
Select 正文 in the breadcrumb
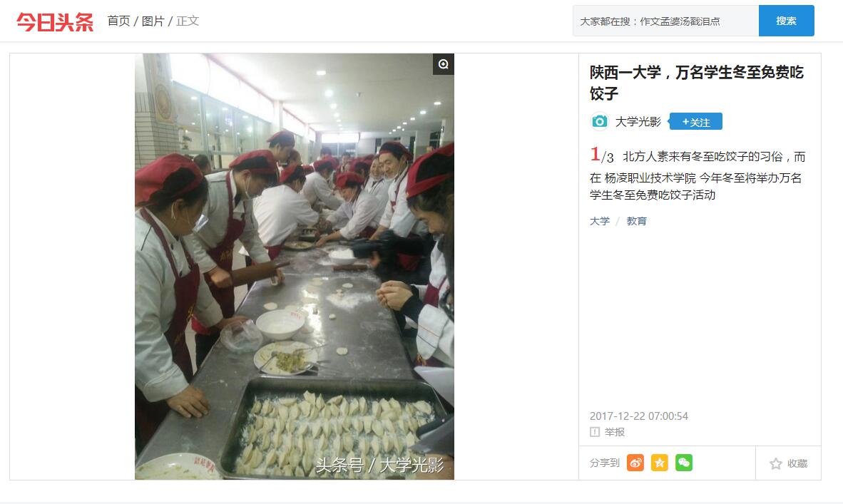(188, 21)
